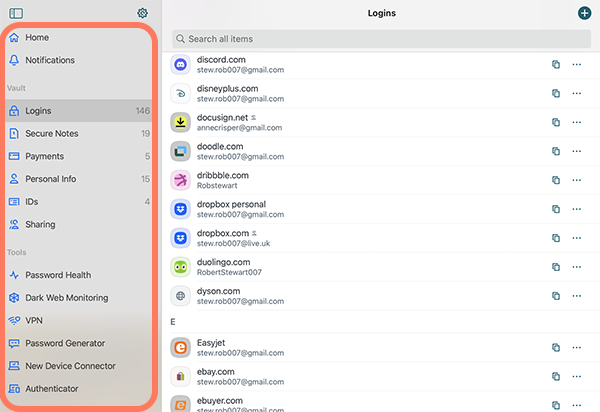This screenshot has height=412, width=600.
Task: Copy password for docusign.net
Action: click(556, 122)
